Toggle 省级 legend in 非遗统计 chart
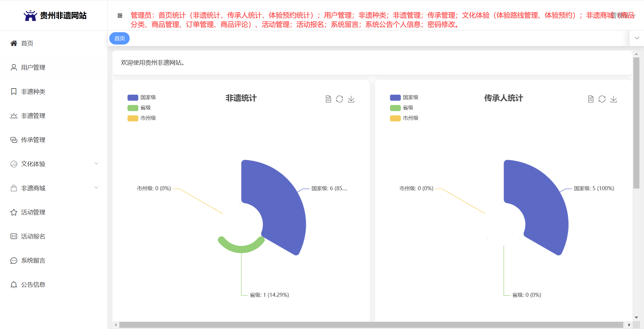The image size is (644, 329). [x=139, y=108]
